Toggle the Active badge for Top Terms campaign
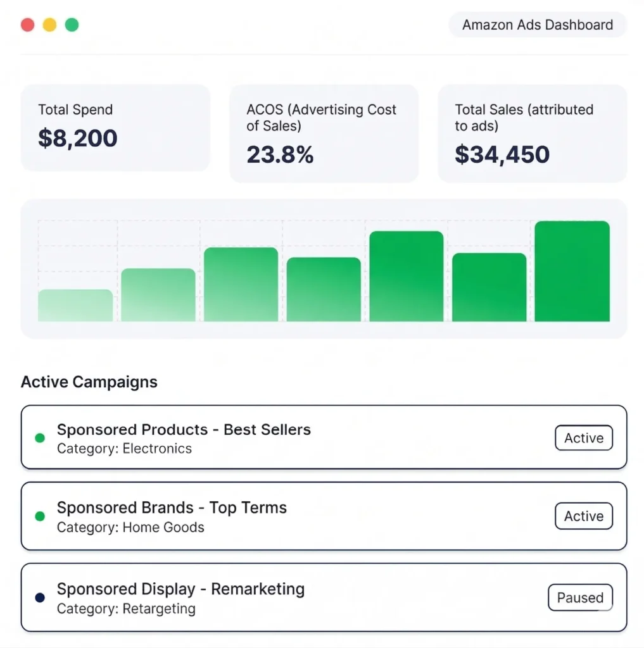 point(583,516)
